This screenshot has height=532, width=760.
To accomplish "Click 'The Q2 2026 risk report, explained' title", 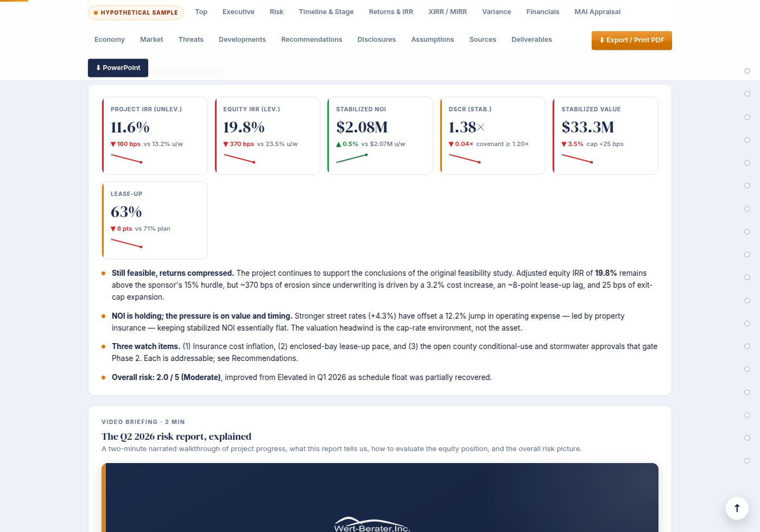I will [x=176, y=436].
